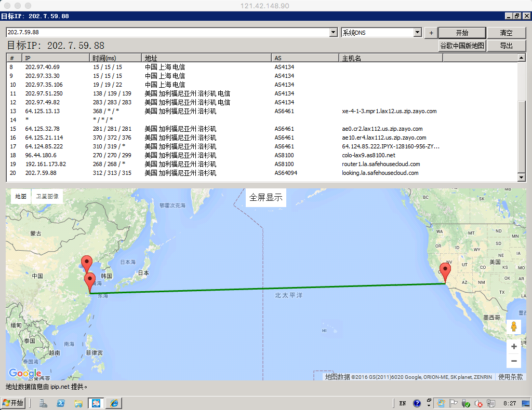This screenshot has width=532, height=410.
Task: Click the table scrollbar down arrow
Action: click(x=522, y=177)
